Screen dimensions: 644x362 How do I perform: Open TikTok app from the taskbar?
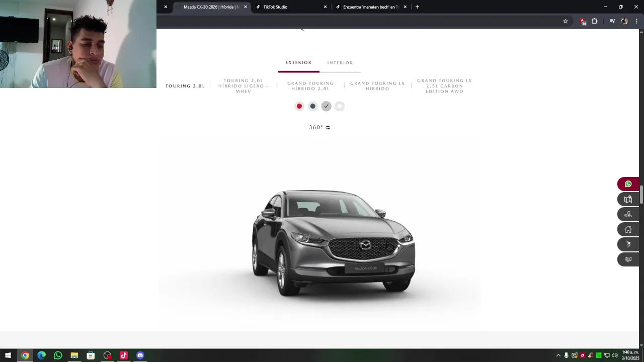pyautogui.click(x=124, y=355)
